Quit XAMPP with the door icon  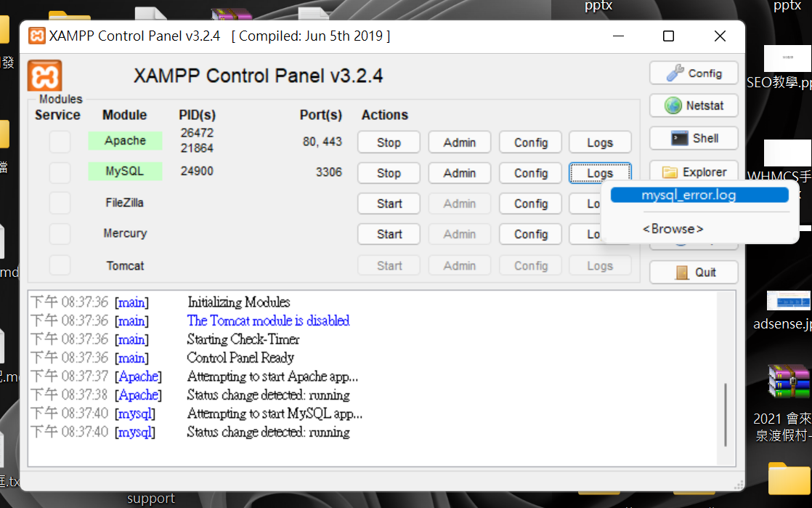pos(694,273)
